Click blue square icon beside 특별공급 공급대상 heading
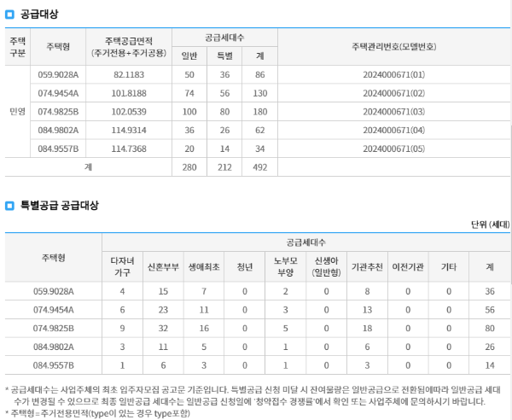 (x=9, y=206)
